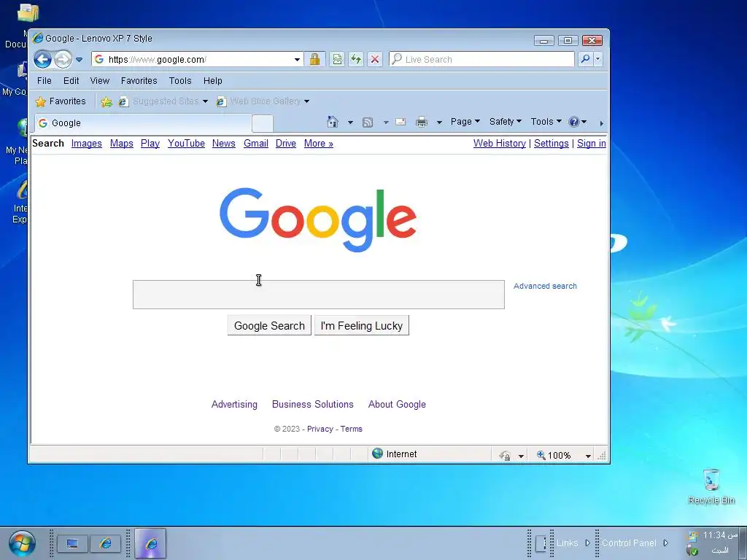Expand command bar overflow chevron

tap(601, 123)
